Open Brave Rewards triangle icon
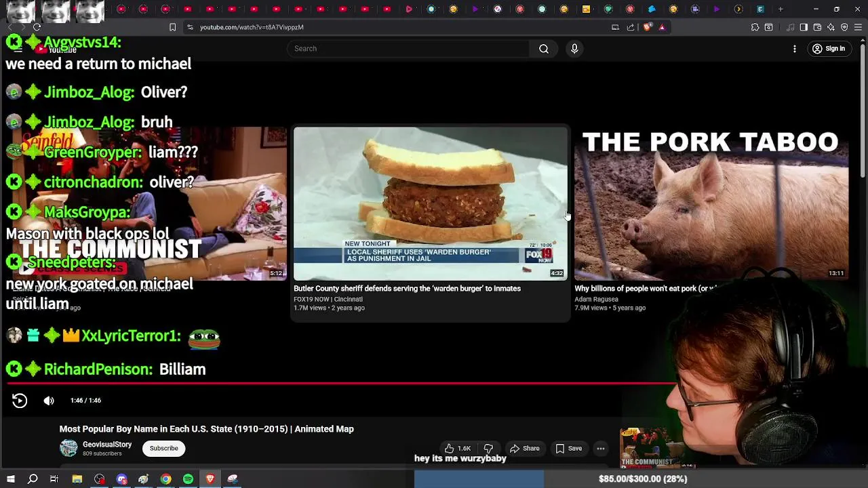 click(x=662, y=27)
